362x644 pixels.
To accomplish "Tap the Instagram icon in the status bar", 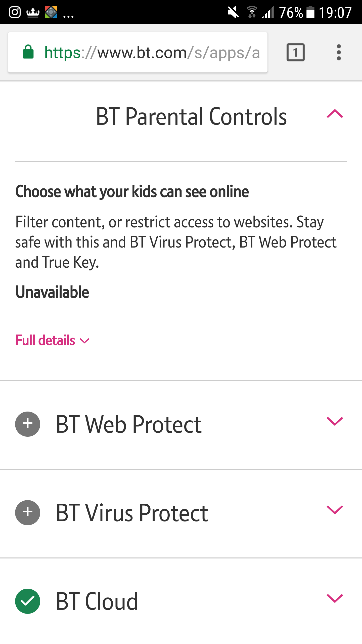I will click(14, 12).
